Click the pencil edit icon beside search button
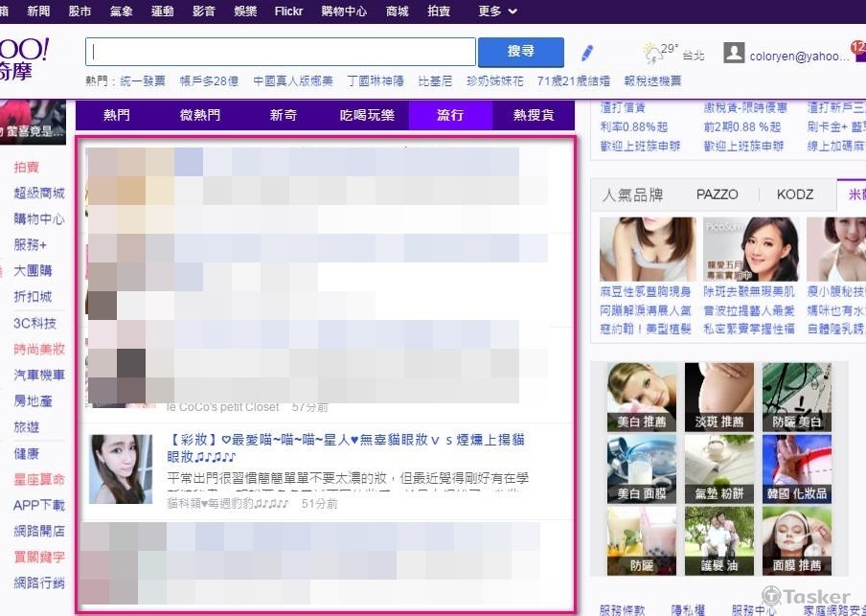This screenshot has width=866, height=616. pyautogui.click(x=586, y=53)
